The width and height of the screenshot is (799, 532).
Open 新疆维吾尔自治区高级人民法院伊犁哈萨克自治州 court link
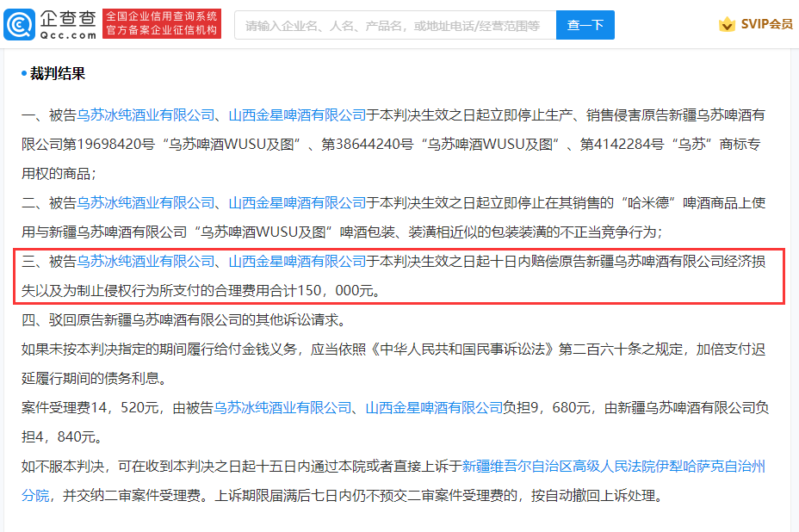point(614,467)
